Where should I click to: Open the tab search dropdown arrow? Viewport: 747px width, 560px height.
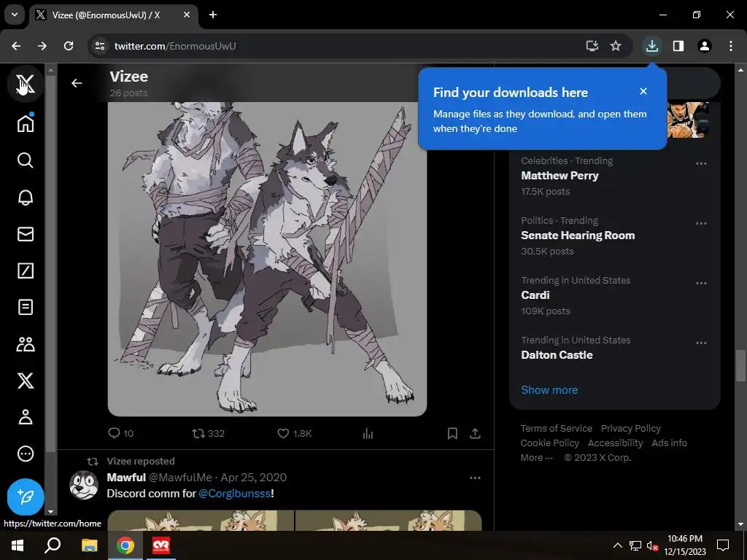coord(15,15)
